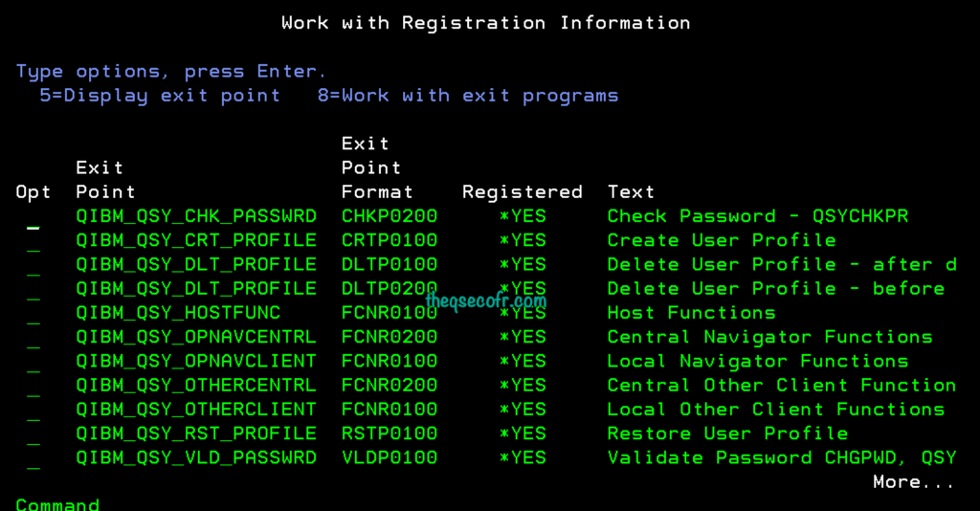Viewport: 980px width, 511px height.
Task: Click the 'Create User Profile' text
Action: [x=722, y=240]
